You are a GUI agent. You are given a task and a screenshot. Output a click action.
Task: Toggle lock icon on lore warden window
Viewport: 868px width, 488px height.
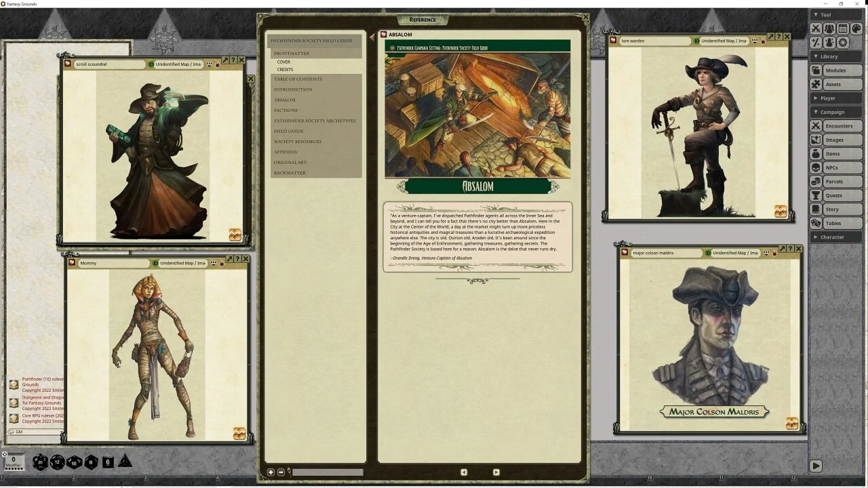tap(763, 41)
